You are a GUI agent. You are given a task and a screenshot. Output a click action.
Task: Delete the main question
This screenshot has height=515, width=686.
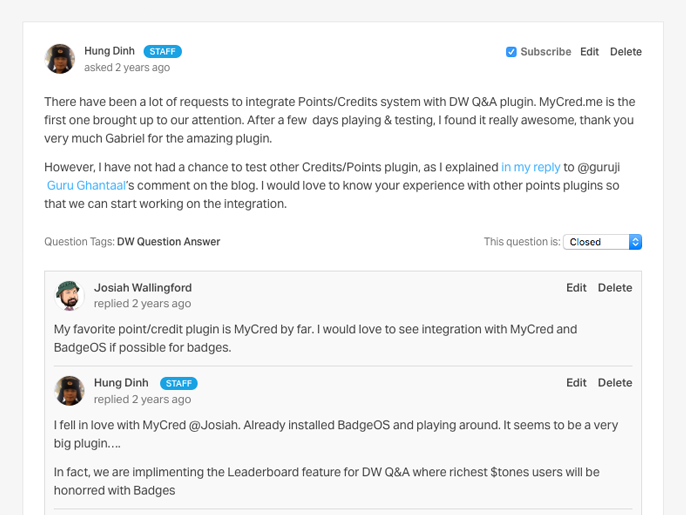pos(626,52)
